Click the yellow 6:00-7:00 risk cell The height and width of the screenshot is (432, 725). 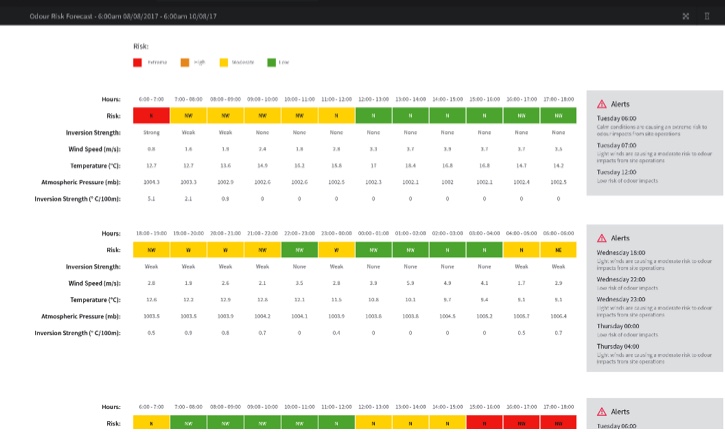(x=151, y=423)
